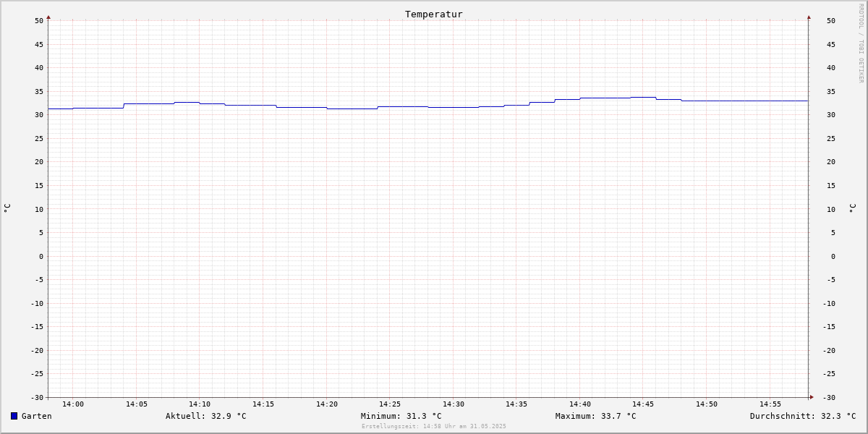Click the 14:10 time axis label
The width and height of the screenshot is (868, 434).
[200, 404]
